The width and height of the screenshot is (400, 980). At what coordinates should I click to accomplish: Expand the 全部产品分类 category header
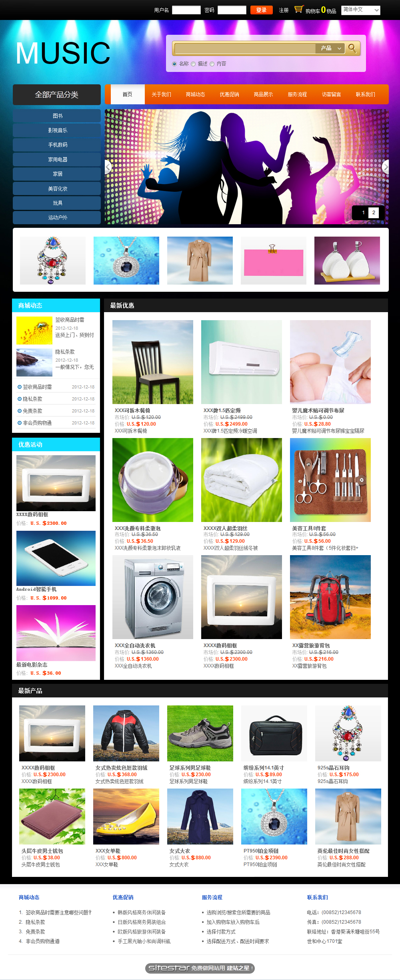[57, 95]
